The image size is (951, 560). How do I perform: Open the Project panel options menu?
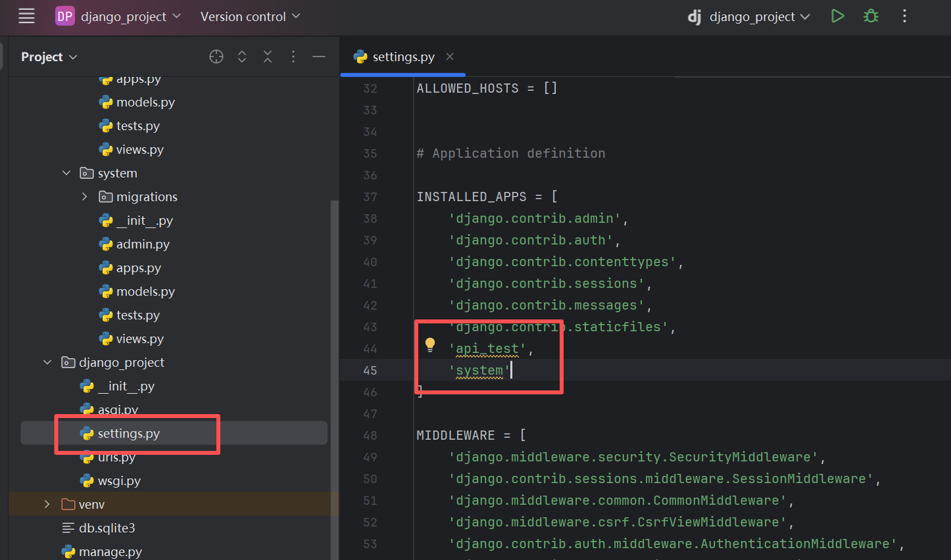(x=293, y=57)
